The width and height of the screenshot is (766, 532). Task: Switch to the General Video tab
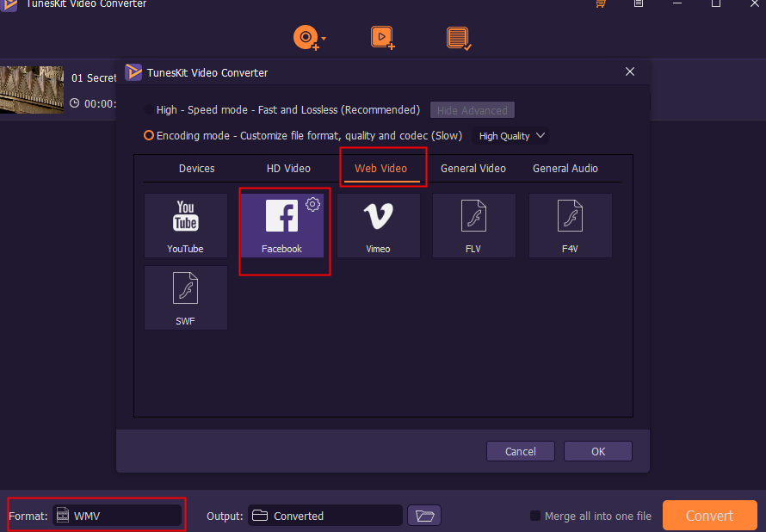(473, 168)
